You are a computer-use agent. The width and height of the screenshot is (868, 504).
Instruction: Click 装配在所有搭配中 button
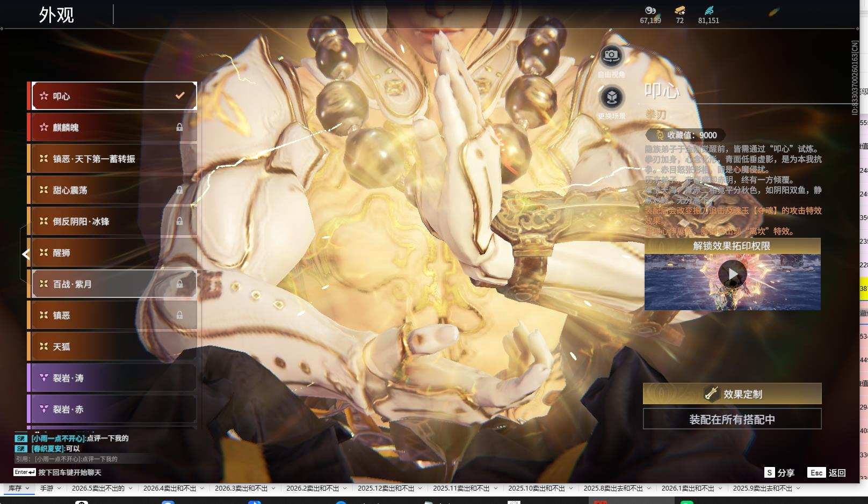[732, 419]
